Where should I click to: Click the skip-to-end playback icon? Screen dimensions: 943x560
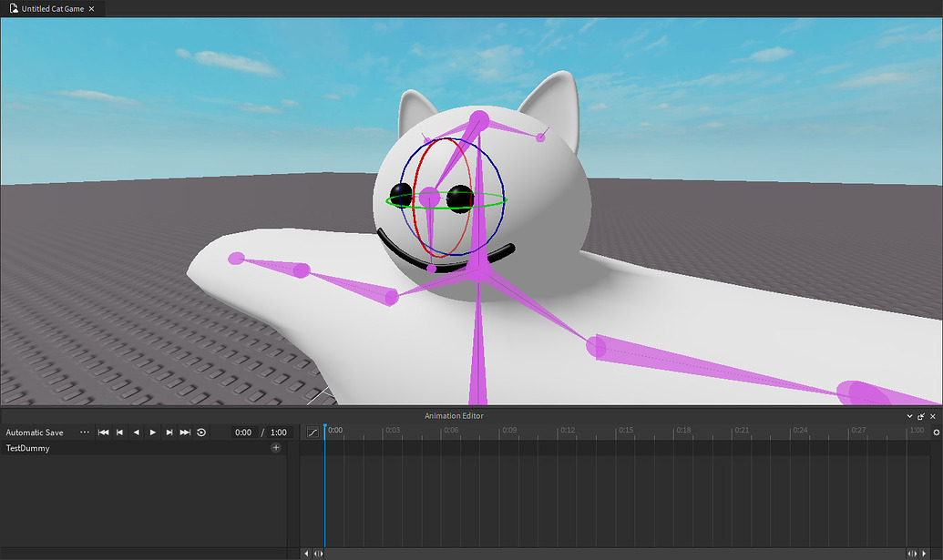point(184,432)
